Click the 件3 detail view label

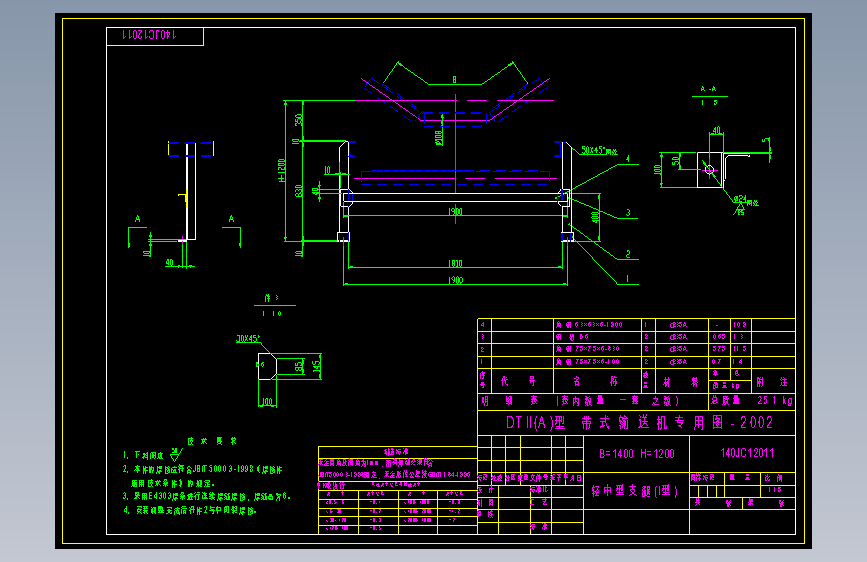click(271, 298)
